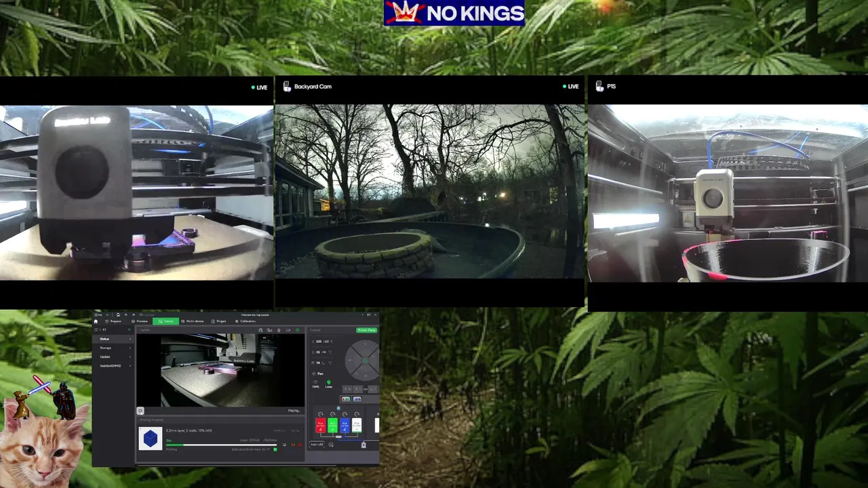Click the Save icon in the title bar
868x488 pixels.
(119, 315)
